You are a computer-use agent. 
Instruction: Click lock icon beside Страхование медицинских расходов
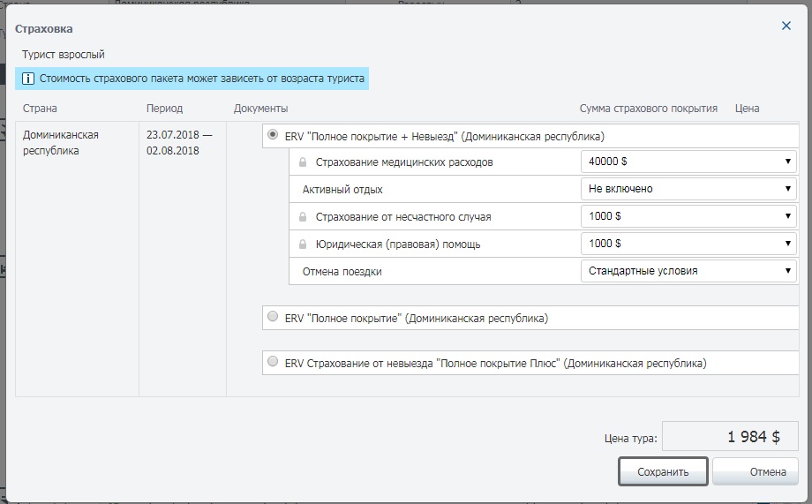point(303,162)
